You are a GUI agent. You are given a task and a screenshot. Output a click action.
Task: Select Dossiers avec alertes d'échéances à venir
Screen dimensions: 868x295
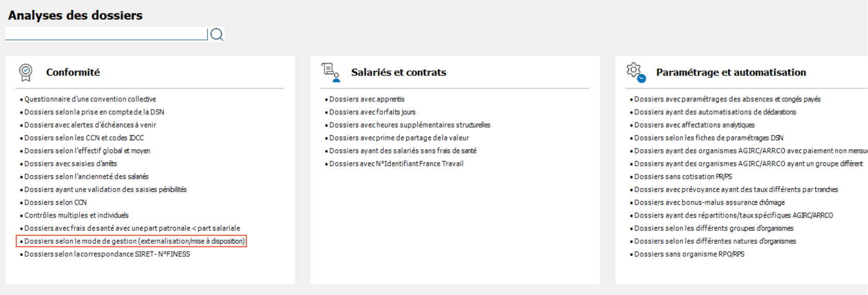90,125
